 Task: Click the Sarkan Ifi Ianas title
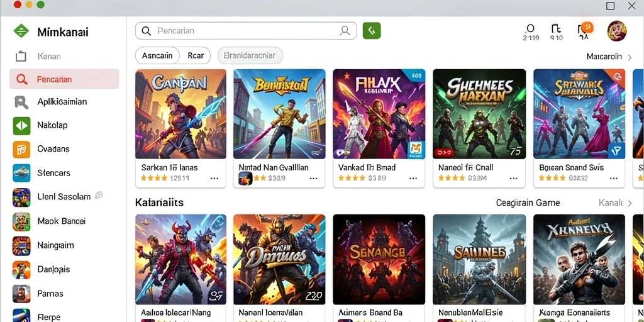[x=170, y=167]
